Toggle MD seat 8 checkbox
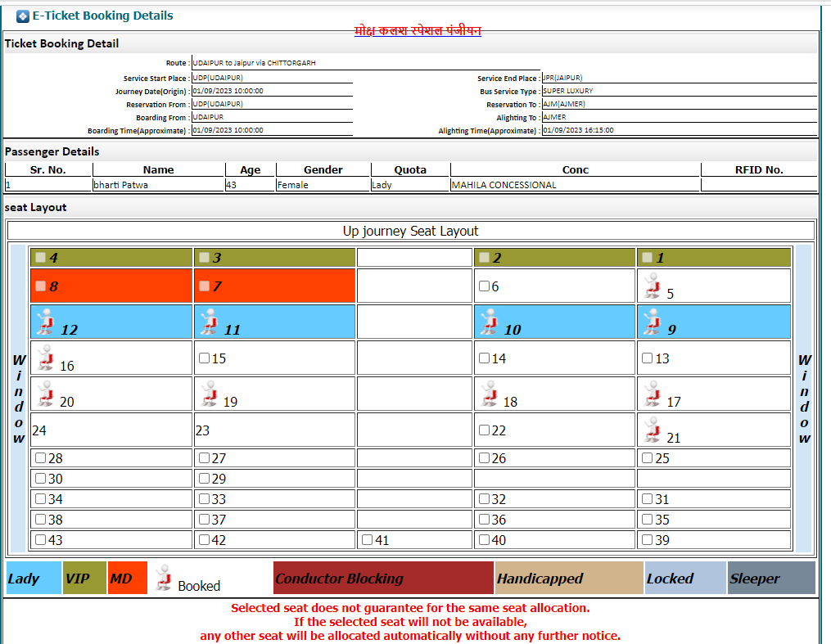This screenshot has width=831, height=644. pos(40,286)
